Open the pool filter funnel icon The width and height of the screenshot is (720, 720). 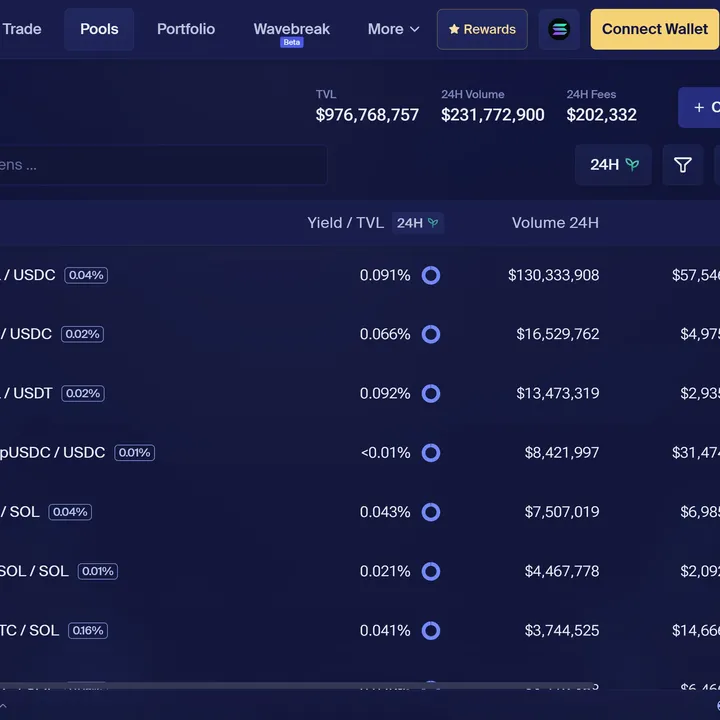[683, 165]
